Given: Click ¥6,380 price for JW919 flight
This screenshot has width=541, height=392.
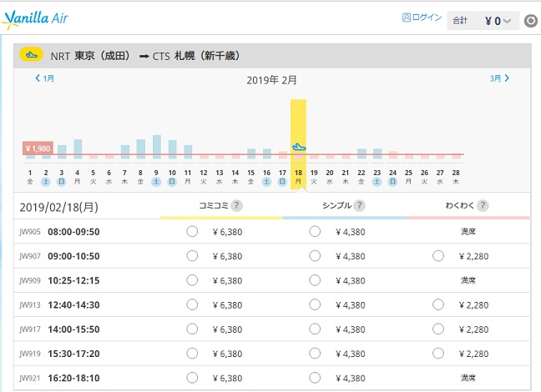Looking at the screenshot, I should [x=227, y=354].
